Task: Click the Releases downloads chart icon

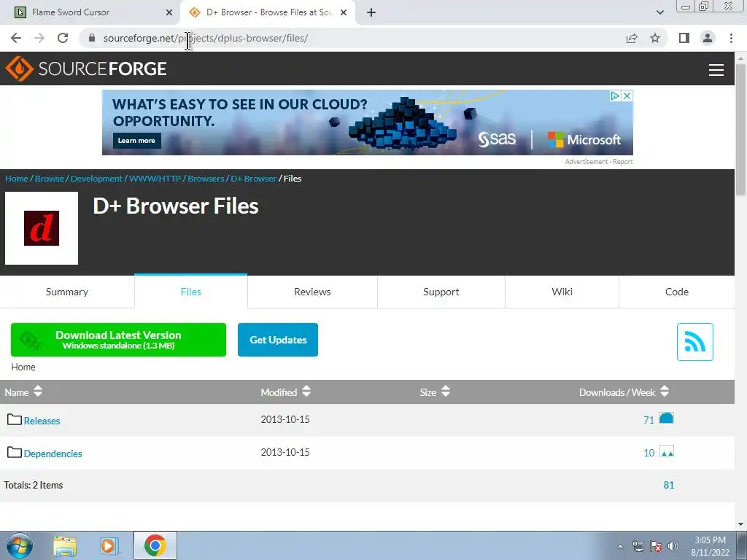Action: 666,418
